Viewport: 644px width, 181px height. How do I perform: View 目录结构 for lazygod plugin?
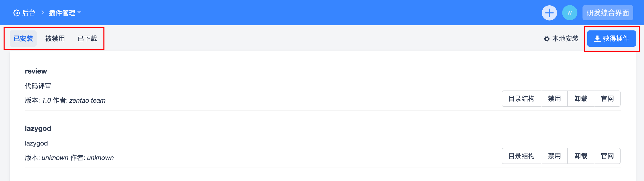pyautogui.click(x=522, y=156)
